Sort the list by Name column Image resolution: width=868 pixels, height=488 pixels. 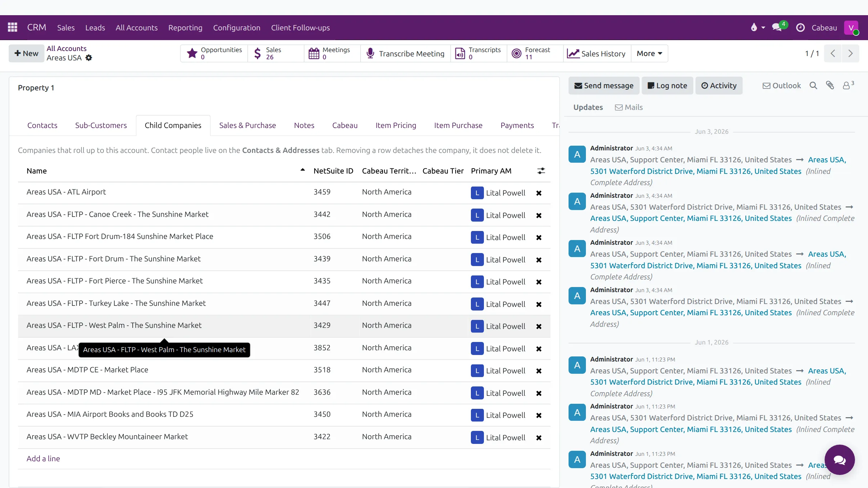pyautogui.click(x=37, y=171)
